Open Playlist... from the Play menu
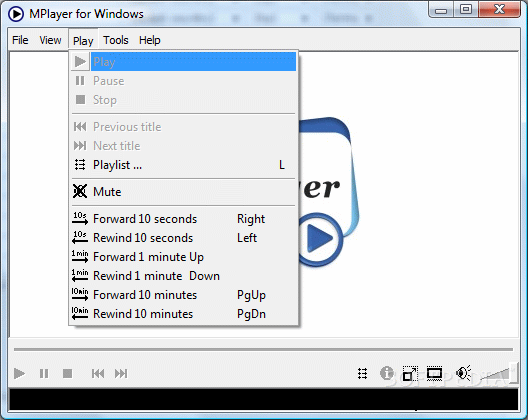 [x=184, y=165]
